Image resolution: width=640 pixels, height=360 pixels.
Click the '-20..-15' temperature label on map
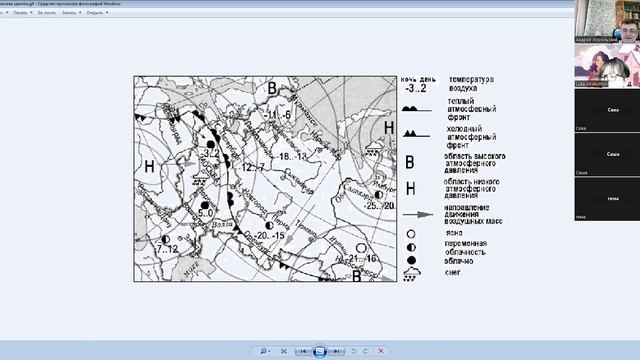(269, 236)
